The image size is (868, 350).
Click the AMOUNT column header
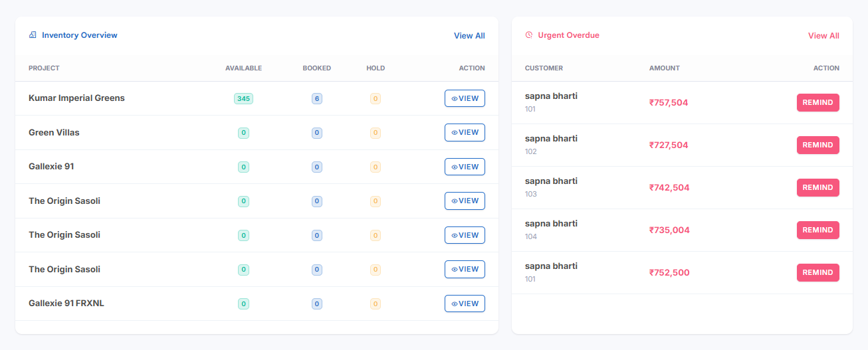[x=664, y=68]
